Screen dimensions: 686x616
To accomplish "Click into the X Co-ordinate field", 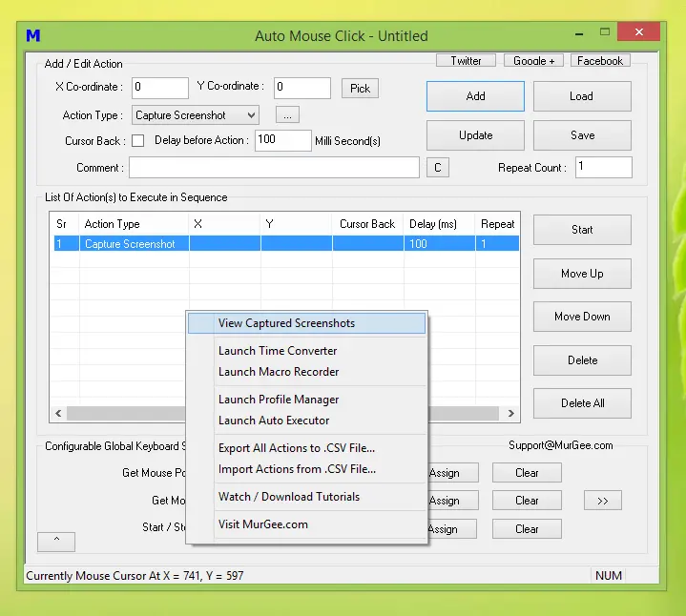I will pyautogui.click(x=159, y=88).
